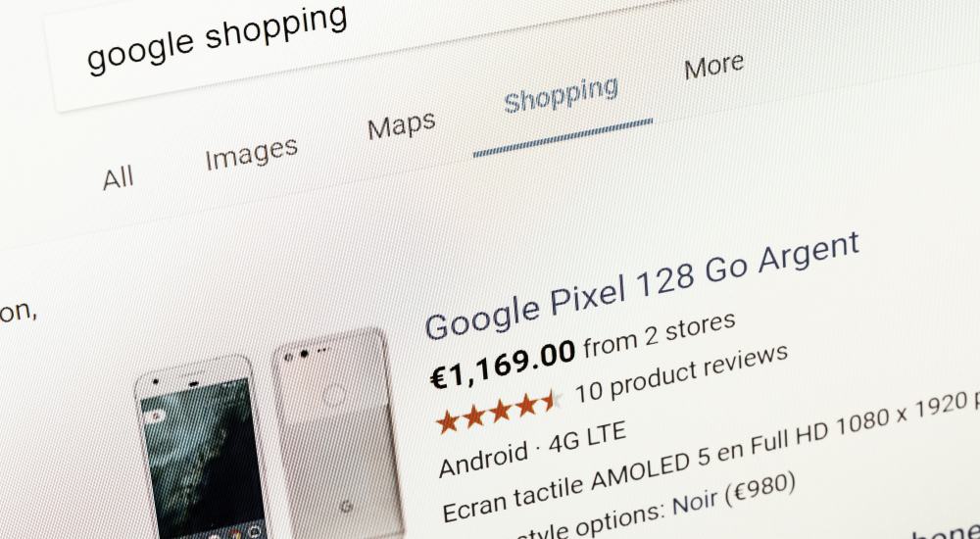Screen dimensions: 980x539
Task: Switch to the All results tab
Action: pos(119,178)
